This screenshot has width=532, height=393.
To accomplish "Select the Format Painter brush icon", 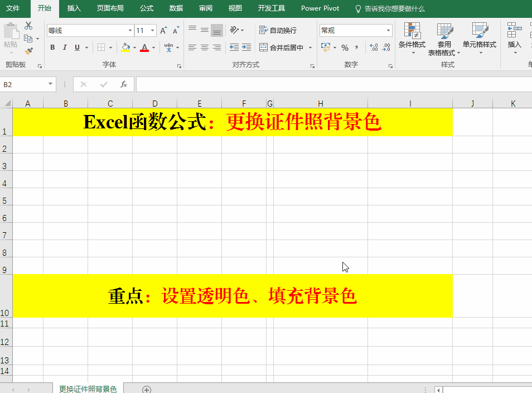I will coord(28,51).
